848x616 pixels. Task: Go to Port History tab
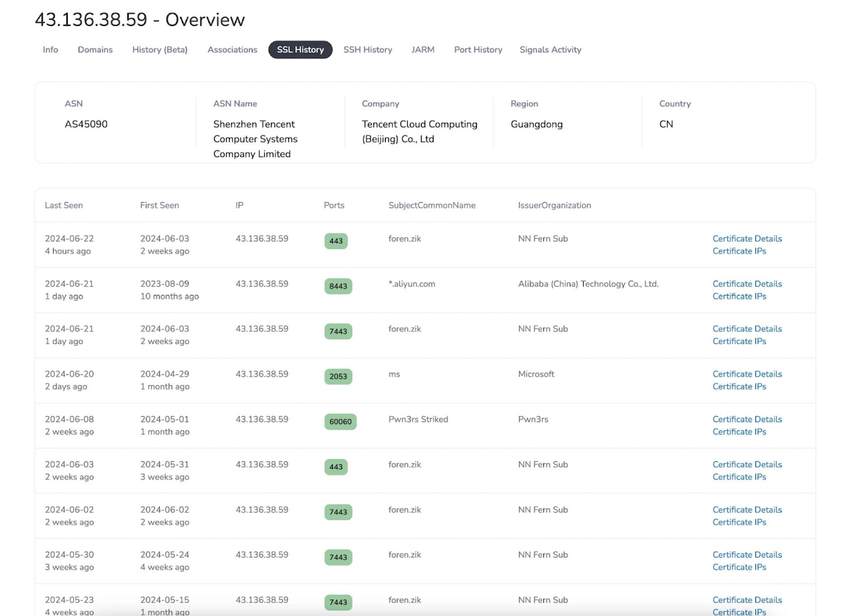[x=478, y=50]
